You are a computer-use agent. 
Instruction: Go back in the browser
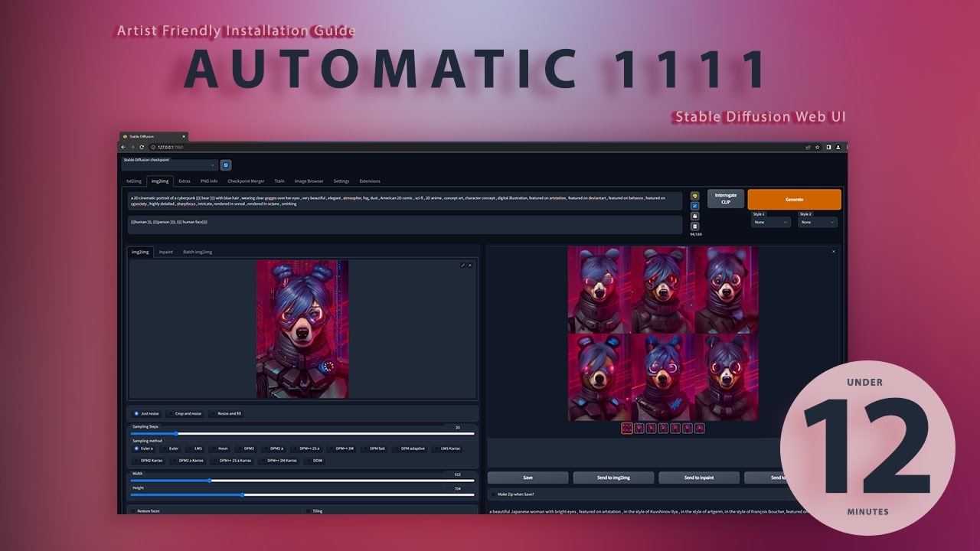pos(123,146)
